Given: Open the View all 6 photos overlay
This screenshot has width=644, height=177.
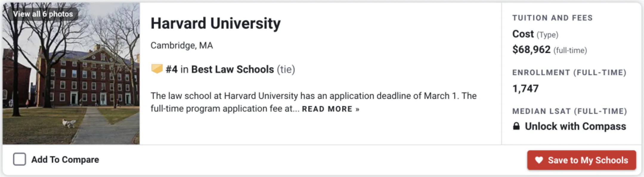Looking at the screenshot, I should tap(43, 14).
